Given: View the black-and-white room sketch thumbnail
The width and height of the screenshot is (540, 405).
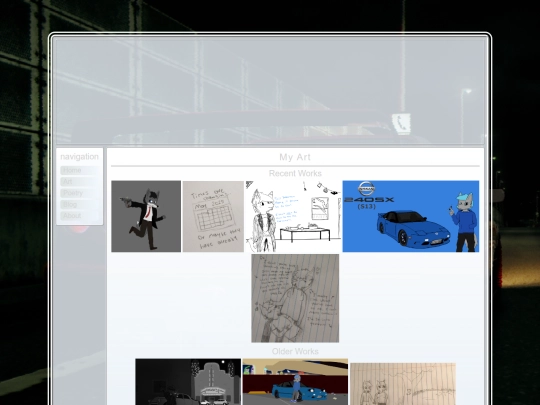Looking at the screenshot, I should tap(293, 216).
